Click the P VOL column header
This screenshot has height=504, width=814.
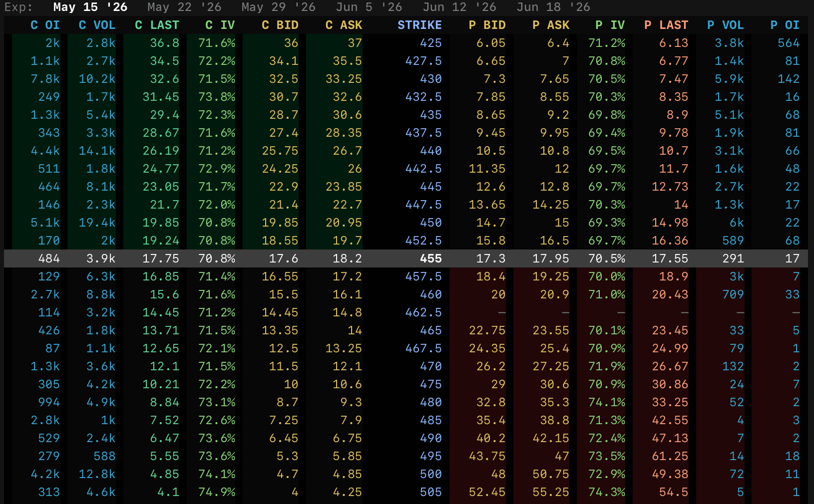pos(726,25)
